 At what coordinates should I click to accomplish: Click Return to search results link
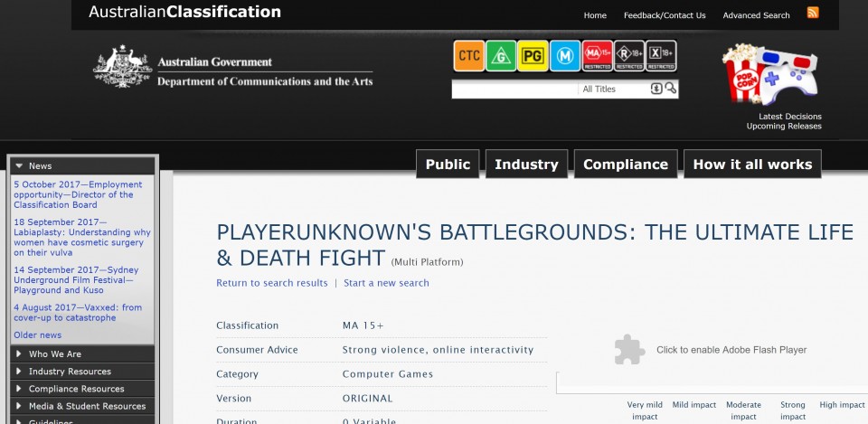coord(272,283)
